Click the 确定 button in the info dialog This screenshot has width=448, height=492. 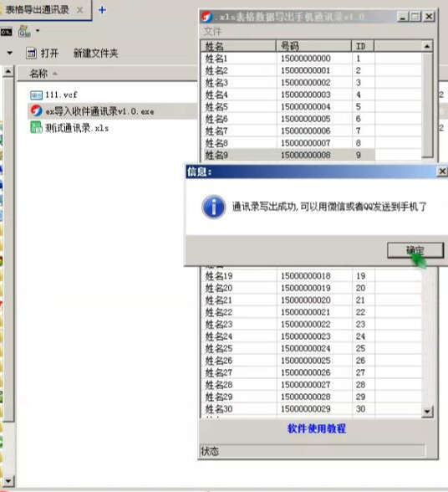(415, 250)
